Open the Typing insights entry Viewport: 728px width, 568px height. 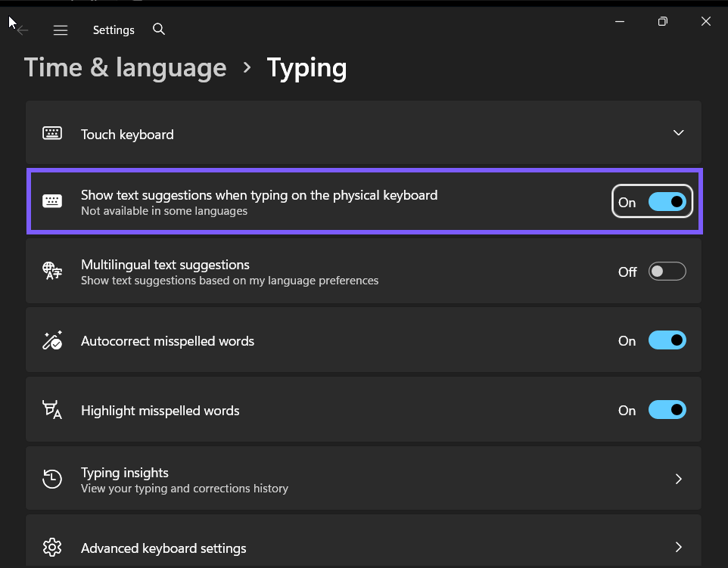363,479
